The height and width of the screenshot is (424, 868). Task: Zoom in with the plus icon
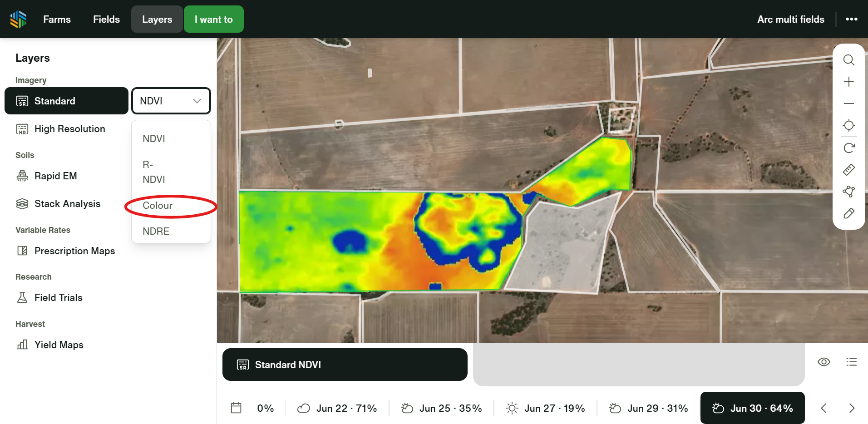pyautogui.click(x=848, y=82)
